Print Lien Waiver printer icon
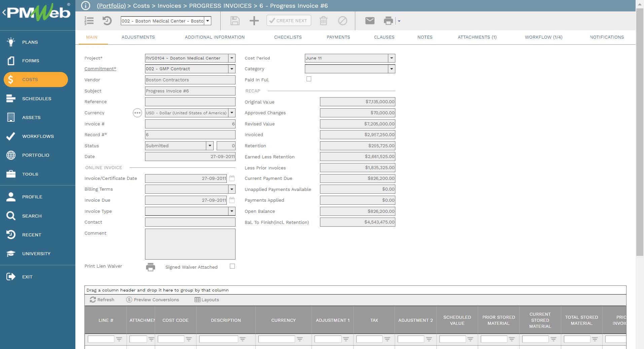This screenshot has width=644, height=349. coord(150,267)
